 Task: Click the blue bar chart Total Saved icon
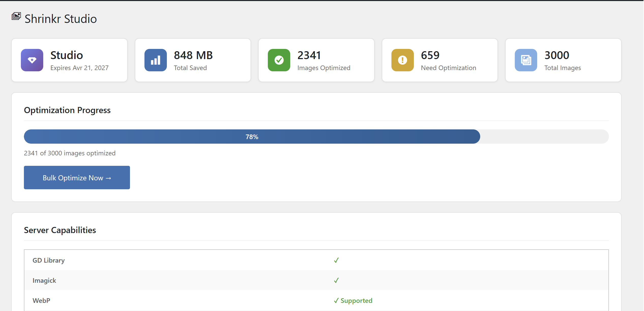coord(156,60)
